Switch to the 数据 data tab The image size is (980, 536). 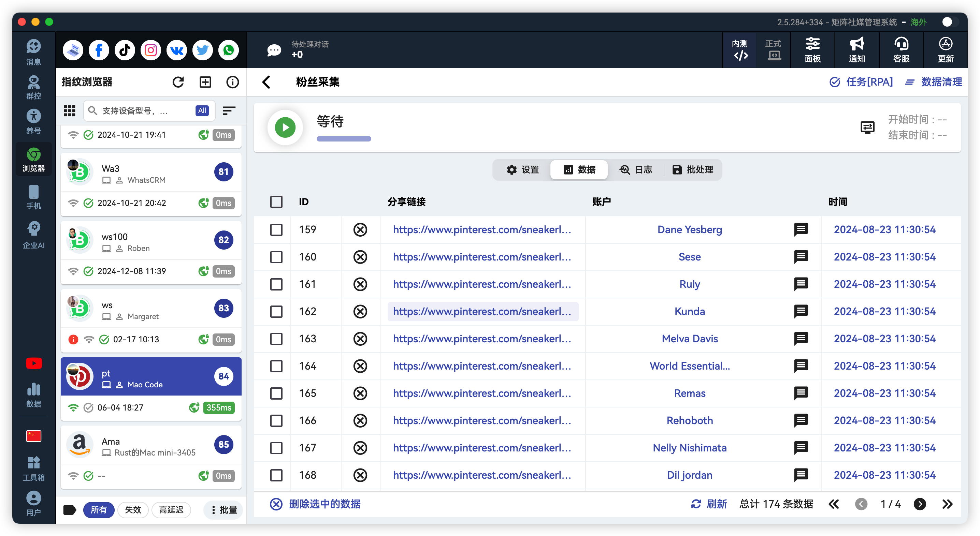579,170
